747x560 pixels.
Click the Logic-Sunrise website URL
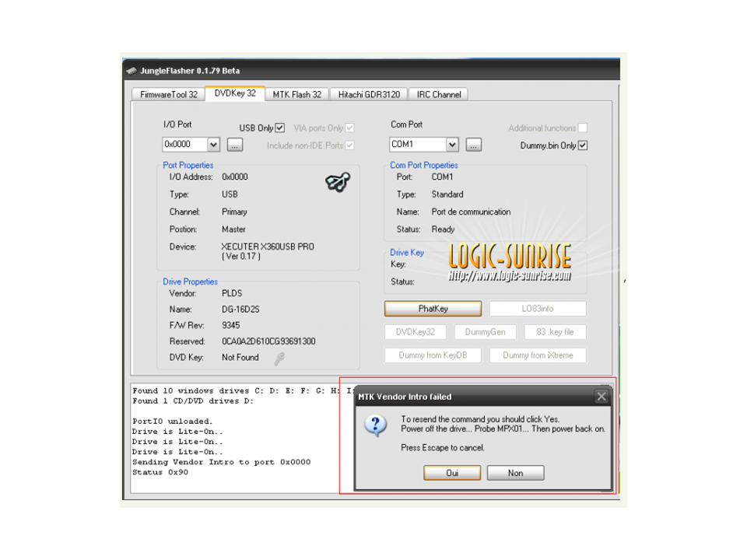[x=509, y=275]
